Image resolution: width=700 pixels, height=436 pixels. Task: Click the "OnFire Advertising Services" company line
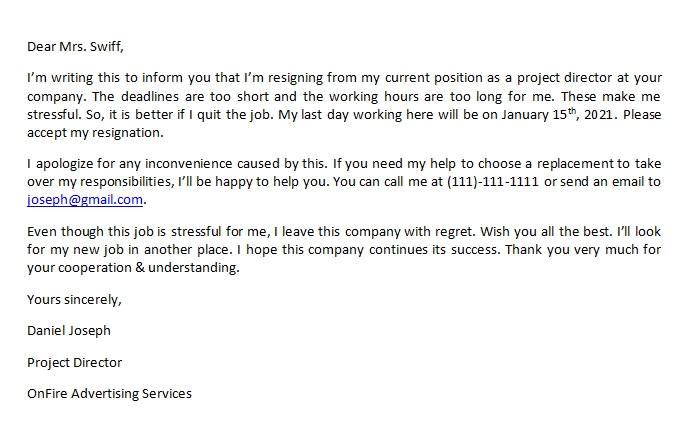tap(110, 393)
